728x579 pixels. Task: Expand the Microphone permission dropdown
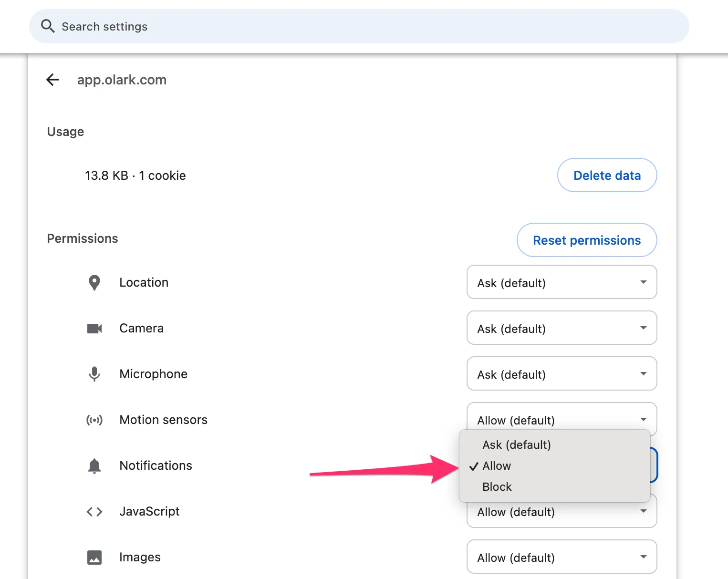click(562, 374)
